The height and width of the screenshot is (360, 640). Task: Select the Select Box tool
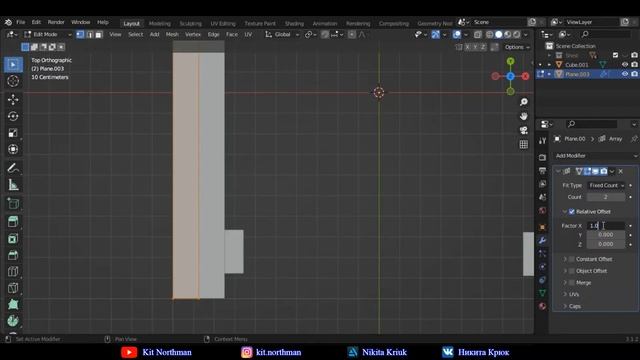click(x=13, y=65)
